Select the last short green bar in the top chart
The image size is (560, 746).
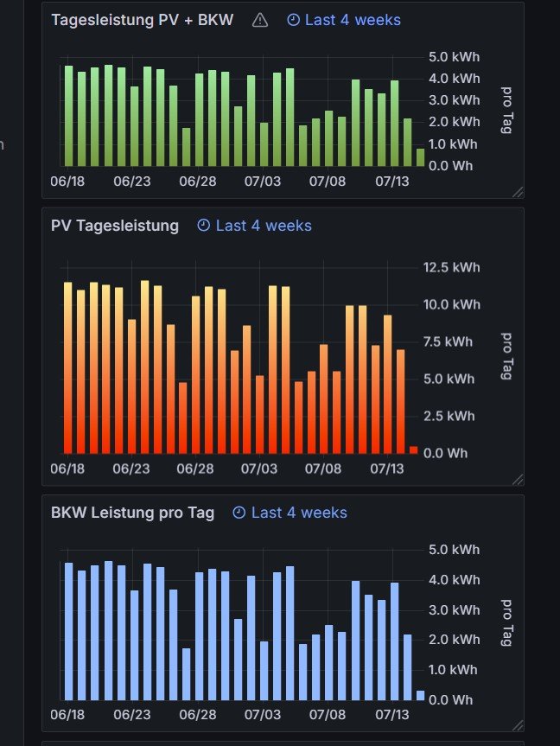click(x=420, y=157)
